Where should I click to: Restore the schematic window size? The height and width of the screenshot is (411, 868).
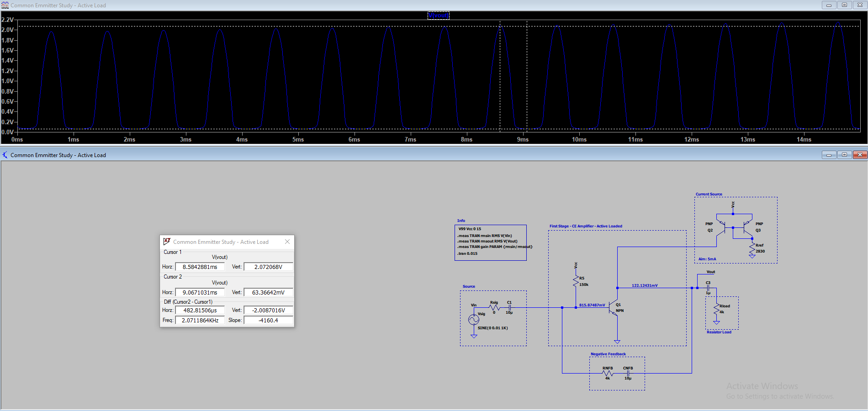(x=844, y=155)
